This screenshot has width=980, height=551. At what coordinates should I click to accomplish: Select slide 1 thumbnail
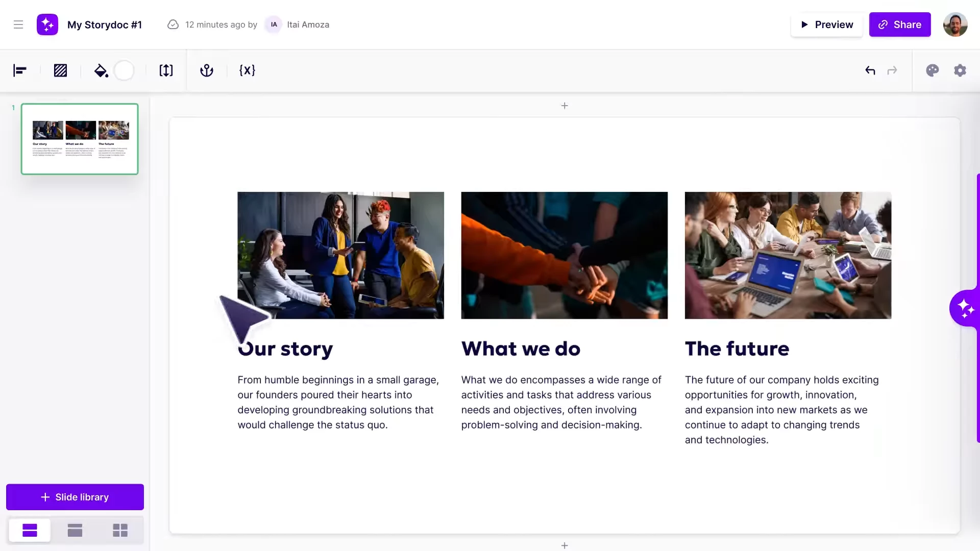point(80,139)
